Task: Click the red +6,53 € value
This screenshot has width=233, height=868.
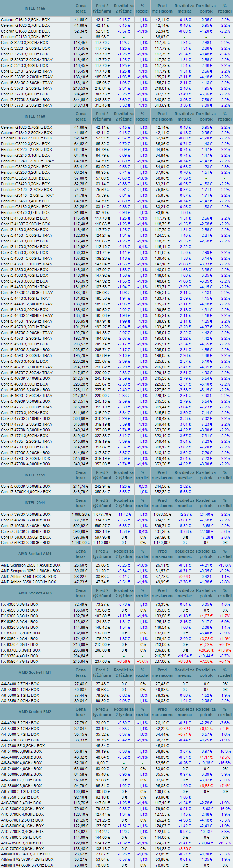Action: click(x=206, y=786)
